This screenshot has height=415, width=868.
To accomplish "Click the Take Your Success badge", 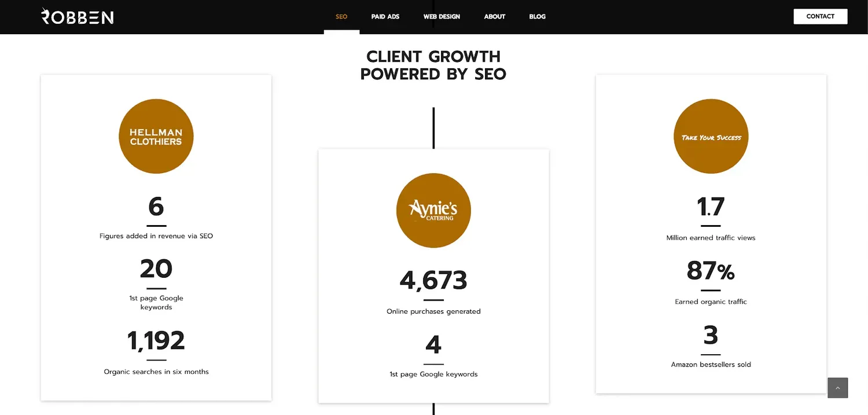I will 711,136.
